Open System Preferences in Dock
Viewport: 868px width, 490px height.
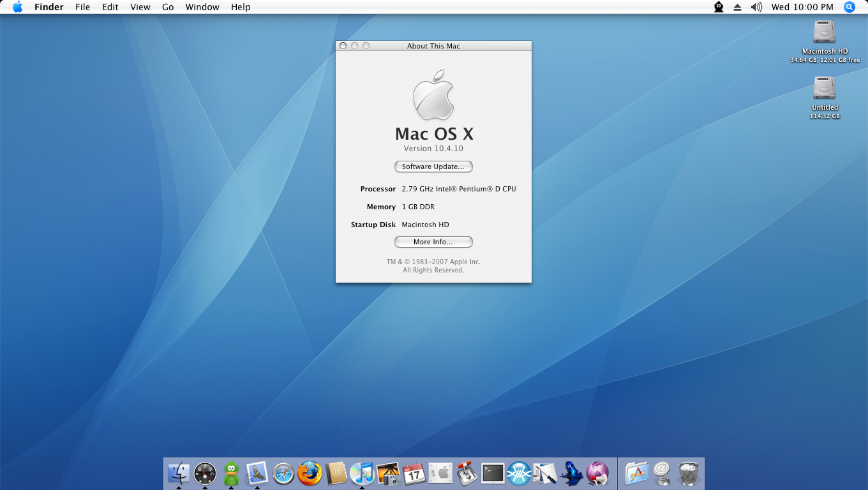[440, 473]
